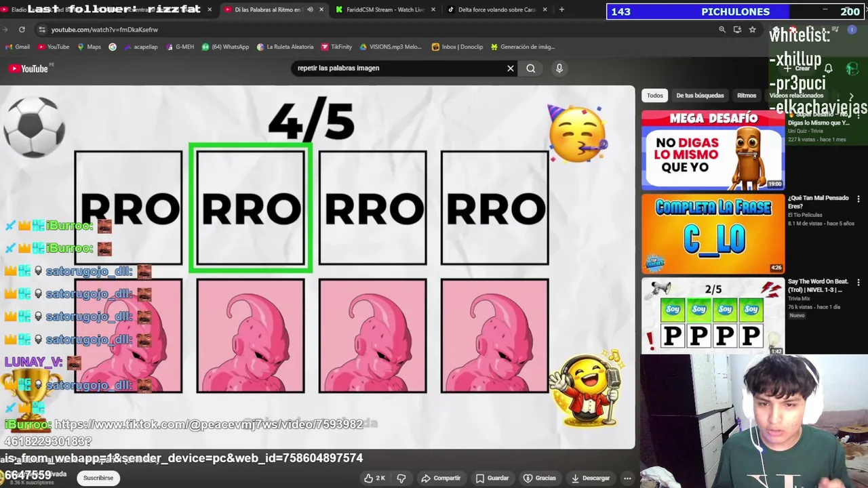Open YouTube account avatar menu
This screenshot has width=868, height=488.
852,68
